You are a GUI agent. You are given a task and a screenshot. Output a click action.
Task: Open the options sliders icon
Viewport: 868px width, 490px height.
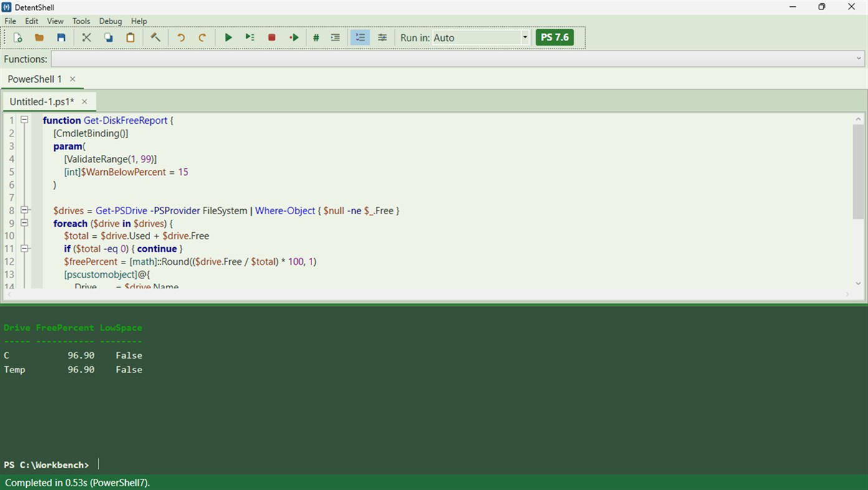tap(383, 37)
